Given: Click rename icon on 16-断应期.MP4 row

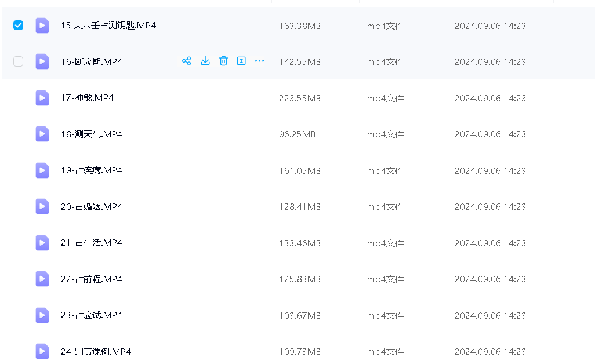Looking at the screenshot, I should pos(242,61).
